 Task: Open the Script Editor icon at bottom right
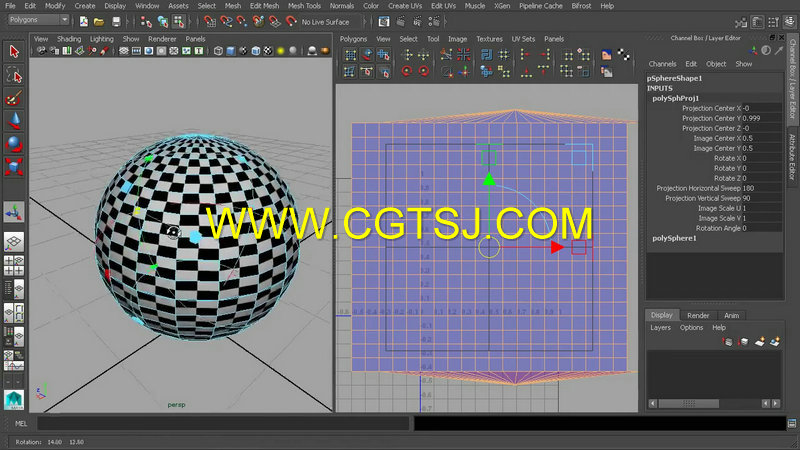(x=792, y=423)
